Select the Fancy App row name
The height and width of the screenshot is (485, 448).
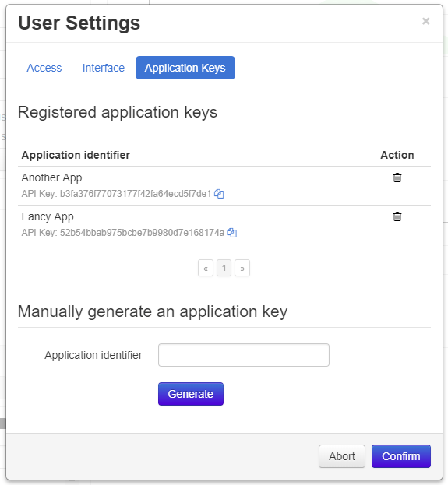pos(48,217)
